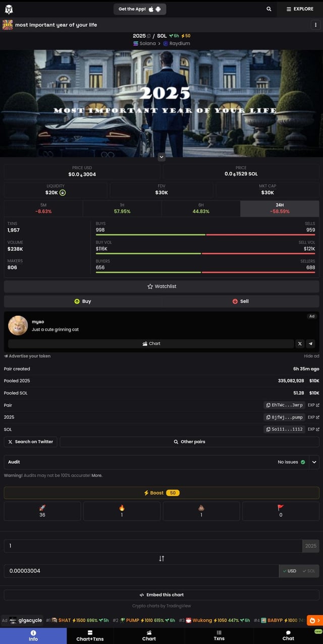323x644 pixels.
Task: Select USD currency toggle
Action: [x=289, y=571]
